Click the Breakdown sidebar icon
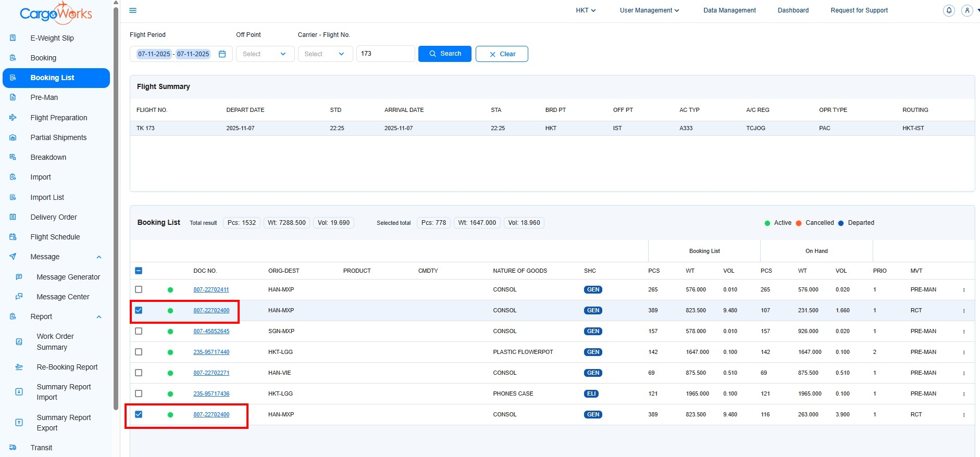 [x=13, y=157]
